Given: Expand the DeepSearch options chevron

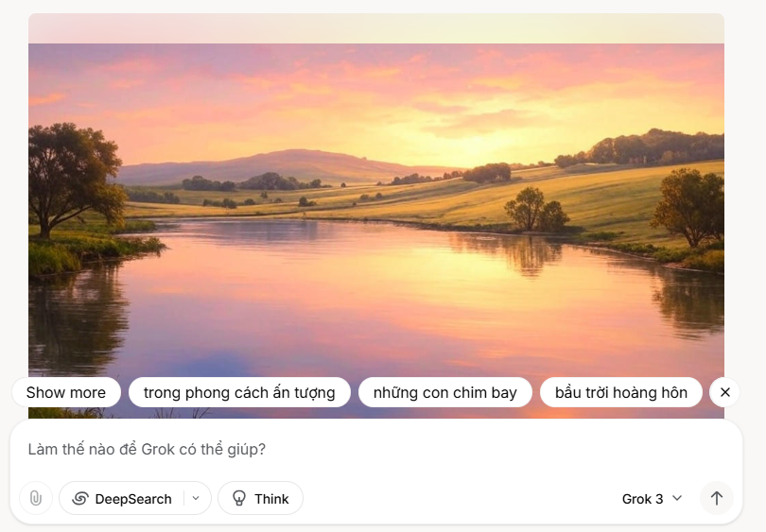Looking at the screenshot, I should pyautogui.click(x=196, y=499).
